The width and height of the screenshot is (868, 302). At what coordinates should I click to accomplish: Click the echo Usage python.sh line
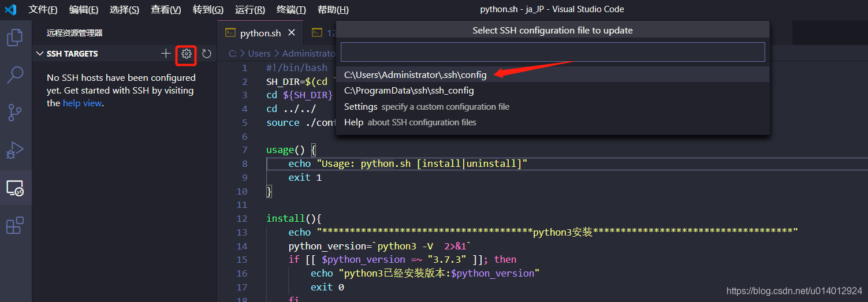click(408, 164)
